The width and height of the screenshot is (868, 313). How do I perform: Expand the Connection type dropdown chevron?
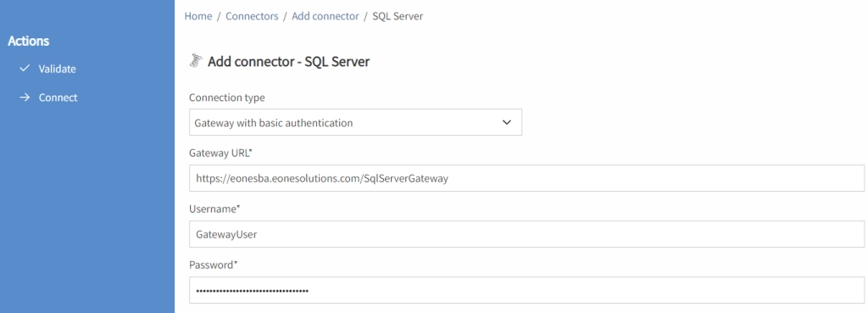click(x=507, y=122)
